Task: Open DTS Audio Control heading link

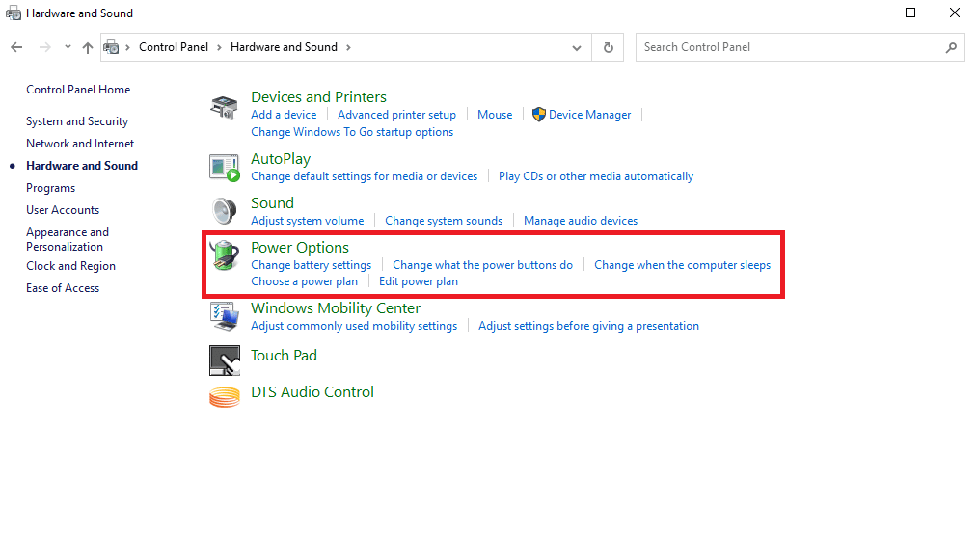Action: pos(312,392)
